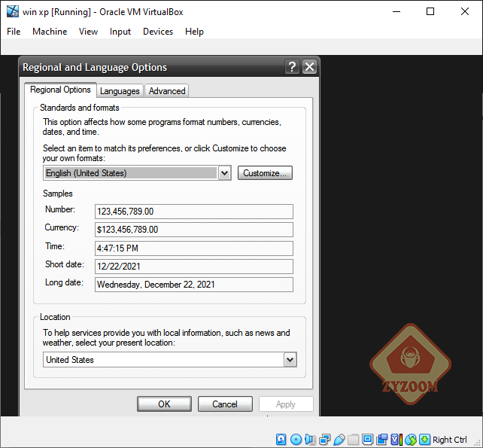Open the Devices menu

pos(158,32)
